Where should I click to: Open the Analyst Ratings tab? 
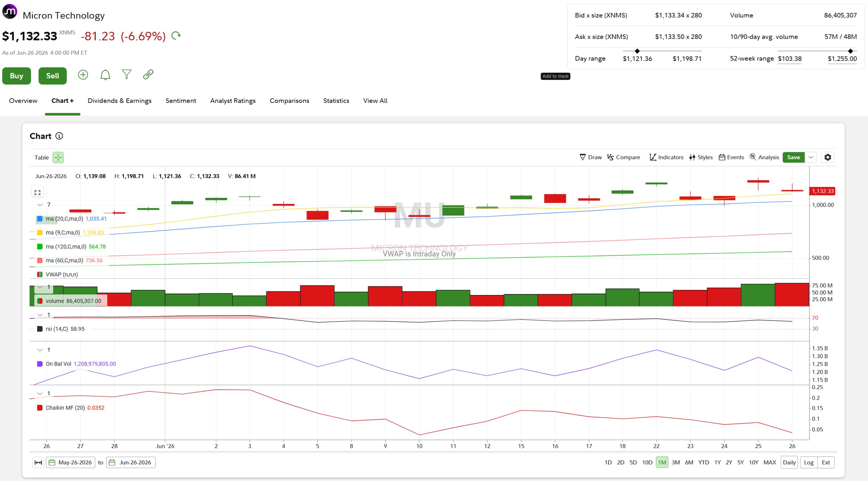[x=233, y=101]
